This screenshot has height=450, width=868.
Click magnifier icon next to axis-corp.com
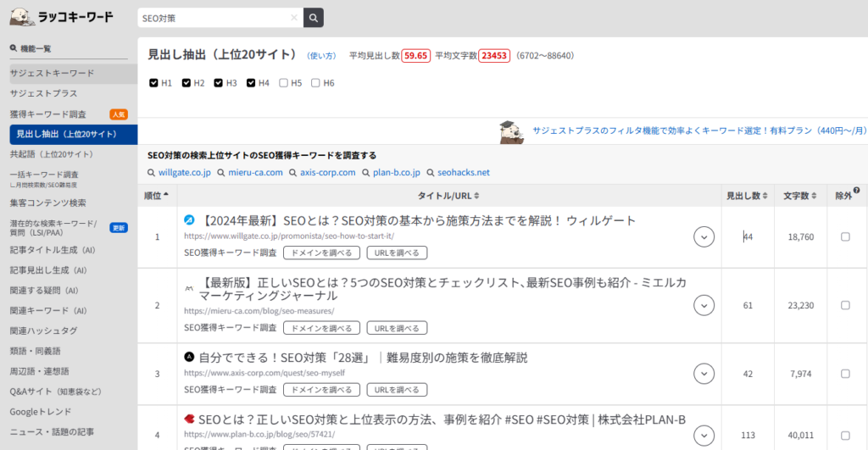[x=292, y=173]
